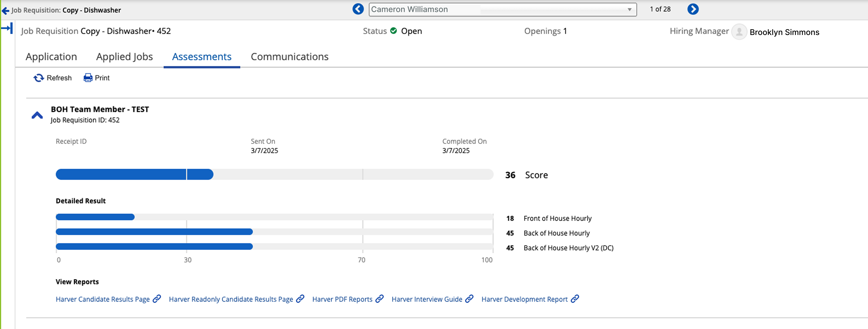Click the candidate dropdown arrow

(x=629, y=10)
